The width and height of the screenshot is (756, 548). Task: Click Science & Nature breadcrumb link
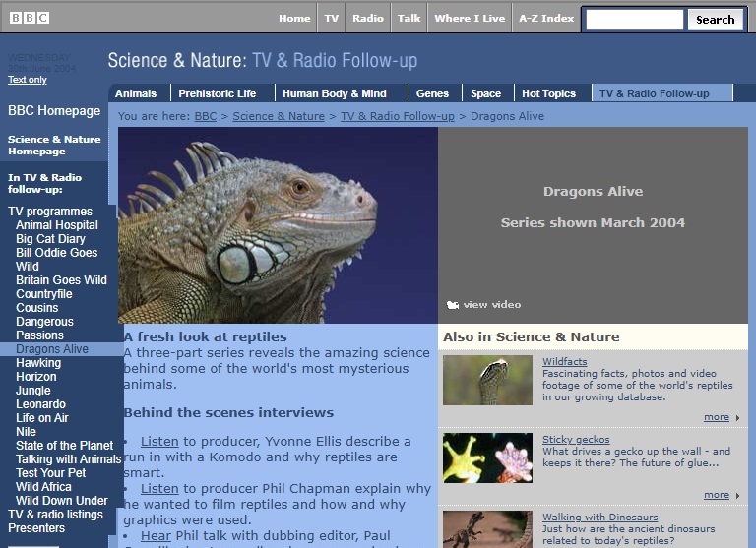279,116
